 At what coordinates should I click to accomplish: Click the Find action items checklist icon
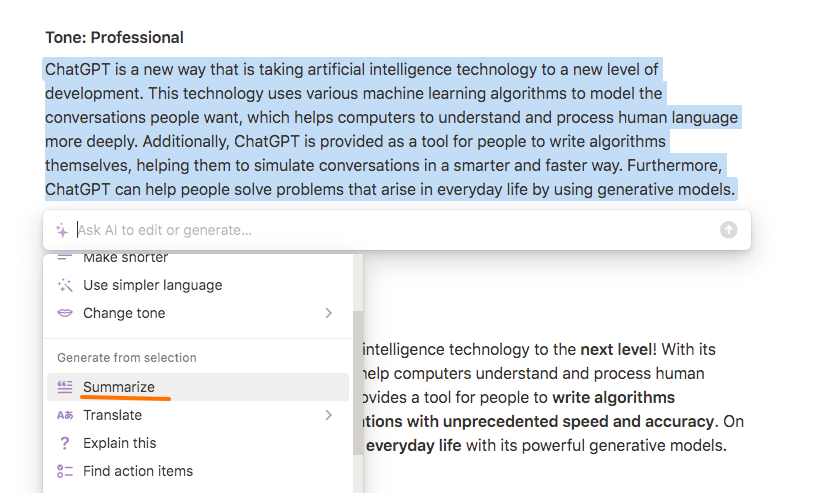65,471
